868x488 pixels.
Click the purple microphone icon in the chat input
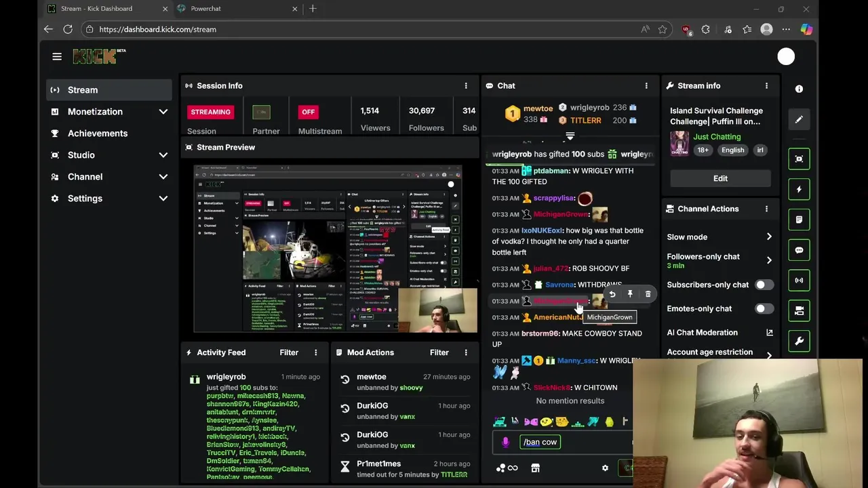click(505, 442)
